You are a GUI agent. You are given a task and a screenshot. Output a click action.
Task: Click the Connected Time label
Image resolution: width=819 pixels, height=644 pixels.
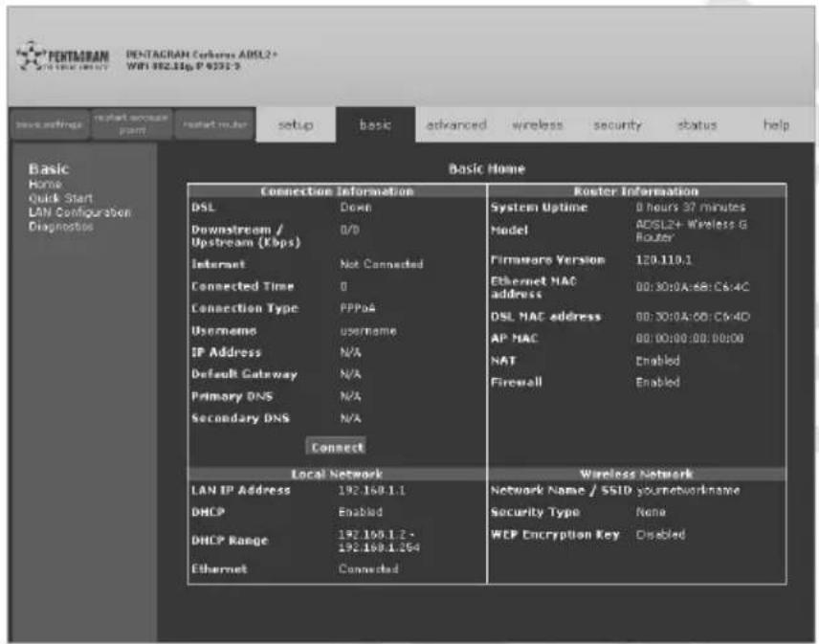(x=242, y=286)
